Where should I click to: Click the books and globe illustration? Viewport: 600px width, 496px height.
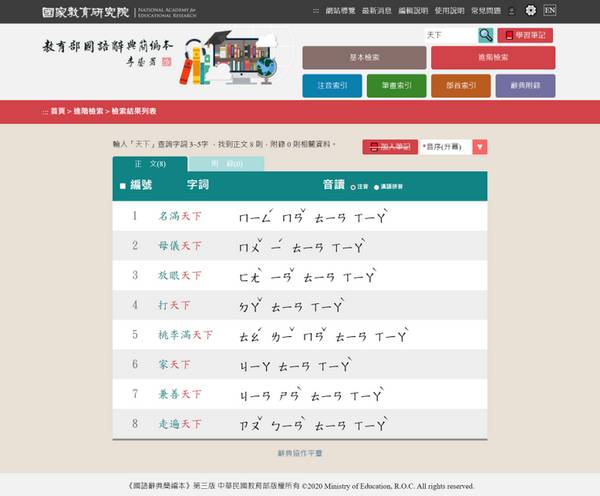(229, 57)
